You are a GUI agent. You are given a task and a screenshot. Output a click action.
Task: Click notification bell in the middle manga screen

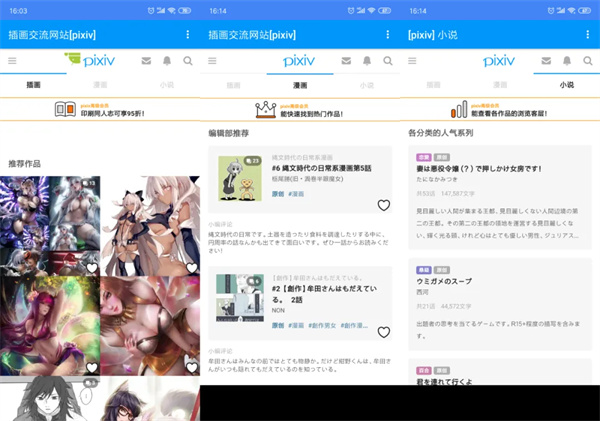tap(367, 61)
